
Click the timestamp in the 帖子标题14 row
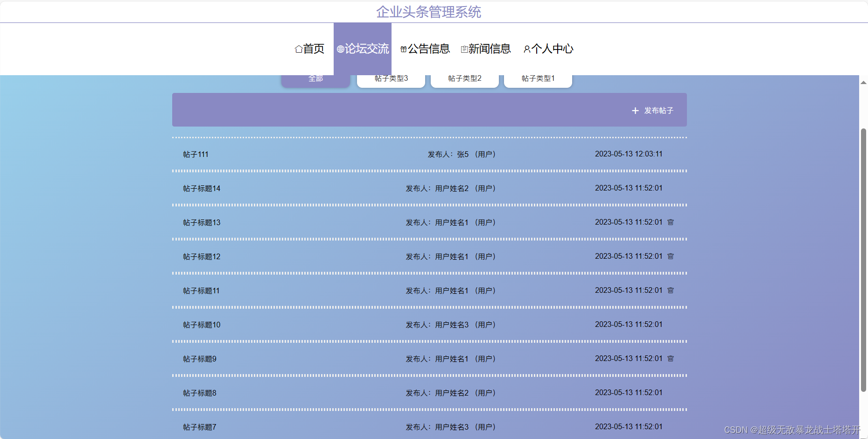click(629, 188)
